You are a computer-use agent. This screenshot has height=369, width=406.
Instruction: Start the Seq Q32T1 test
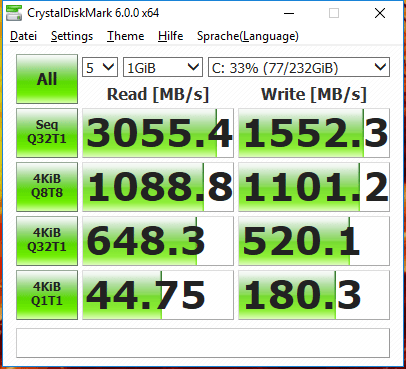point(47,133)
